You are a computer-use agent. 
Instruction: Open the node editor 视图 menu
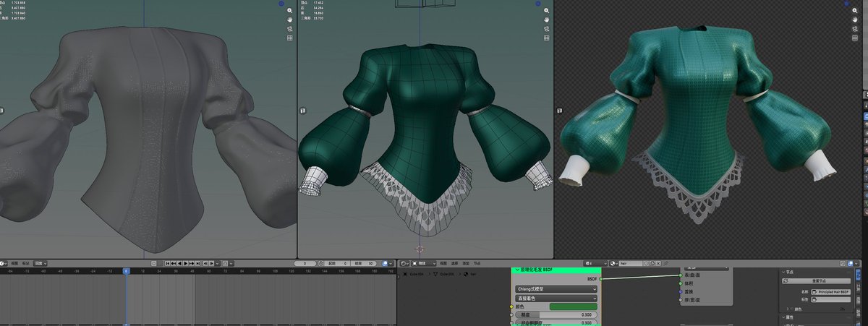[x=443, y=263]
